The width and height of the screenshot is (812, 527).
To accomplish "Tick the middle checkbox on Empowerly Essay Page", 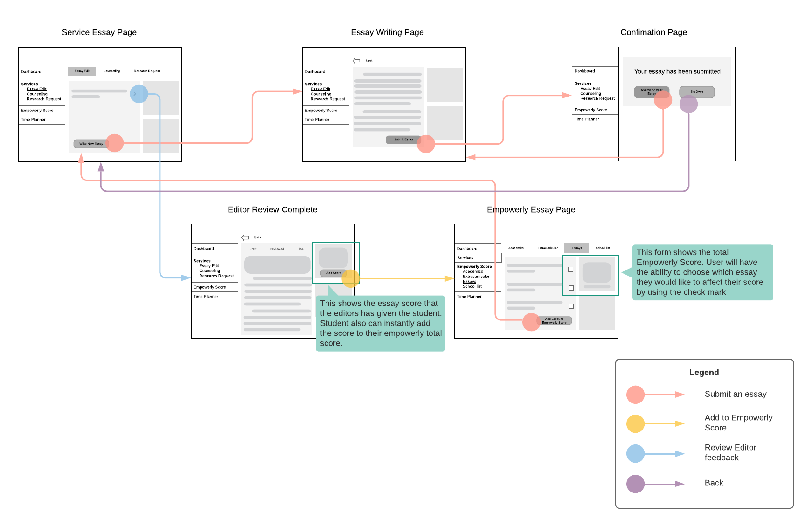I will pos(571,288).
